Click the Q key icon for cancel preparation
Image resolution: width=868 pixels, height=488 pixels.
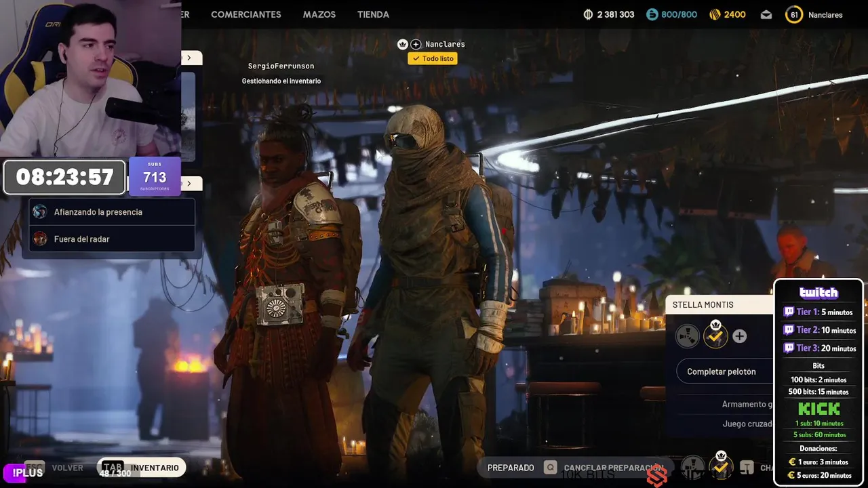(x=550, y=468)
